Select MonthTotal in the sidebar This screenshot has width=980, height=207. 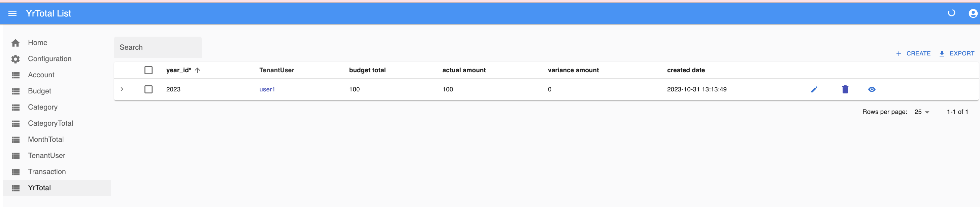click(x=46, y=139)
